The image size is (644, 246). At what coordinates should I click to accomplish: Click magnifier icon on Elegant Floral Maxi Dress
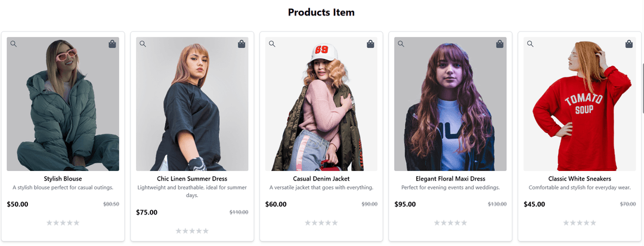pos(401,43)
